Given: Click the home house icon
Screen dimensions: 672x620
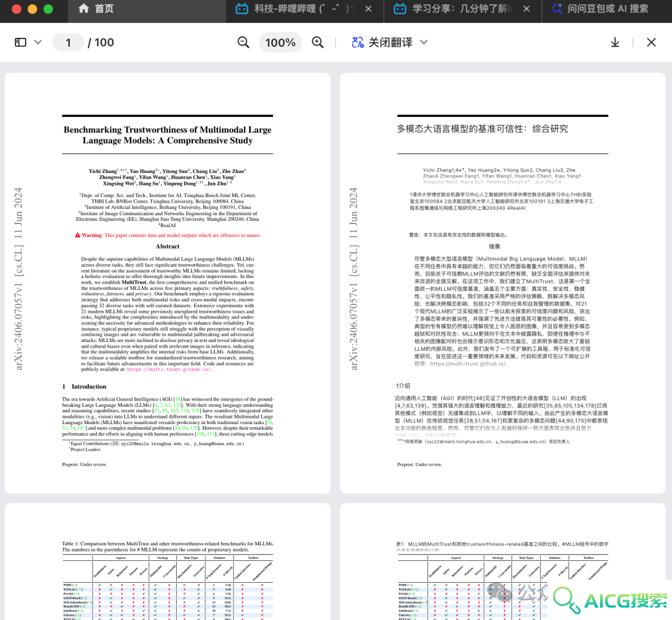Looking at the screenshot, I should pyautogui.click(x=83, y=9).
